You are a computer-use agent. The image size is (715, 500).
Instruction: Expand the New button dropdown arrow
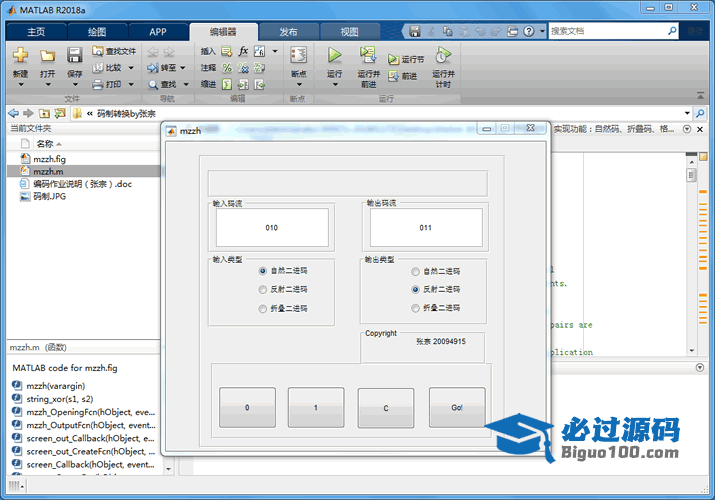[21, 84]
